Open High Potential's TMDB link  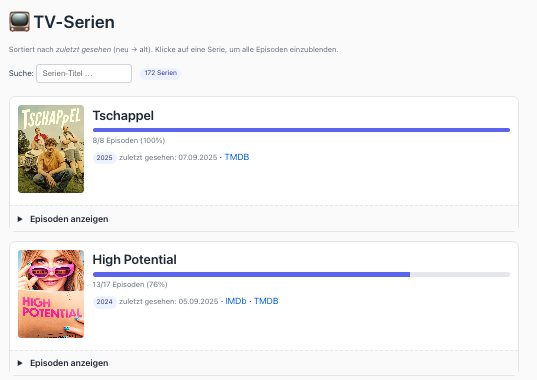pyautogui.click(x=266, y=301)
